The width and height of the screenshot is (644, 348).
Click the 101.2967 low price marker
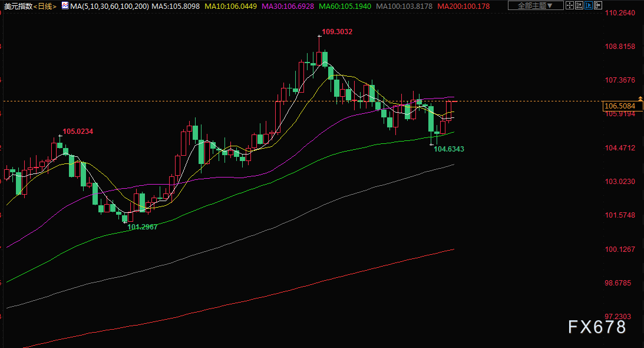click(143, 227)
